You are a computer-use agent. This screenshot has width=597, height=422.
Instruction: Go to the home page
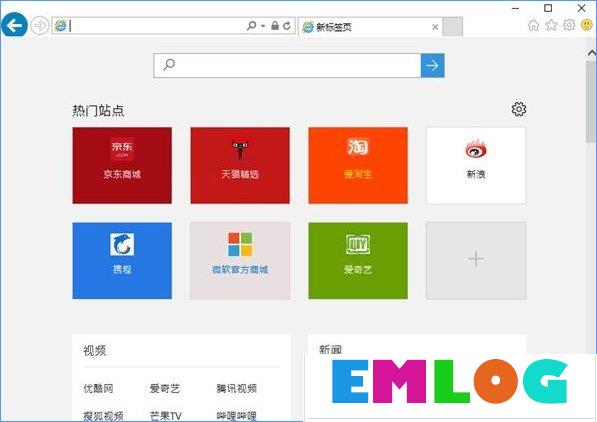coord(534,25)
